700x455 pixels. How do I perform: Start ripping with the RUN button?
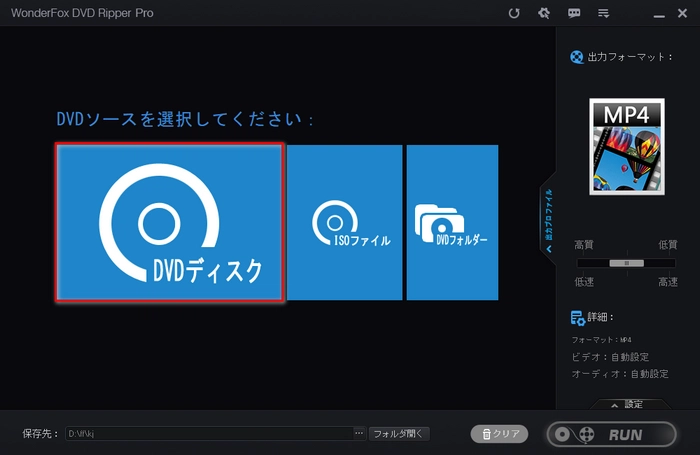point(610,435)
